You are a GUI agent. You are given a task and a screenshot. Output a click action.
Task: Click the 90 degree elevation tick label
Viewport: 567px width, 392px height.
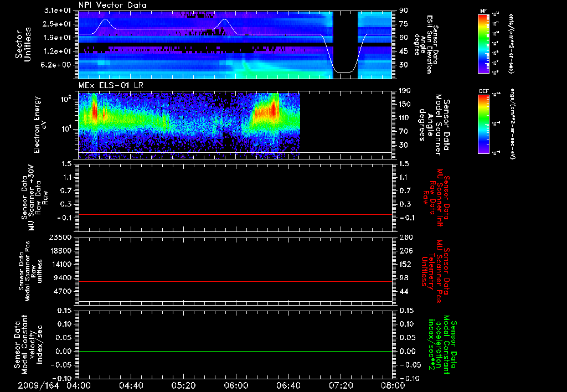pos(403,11)
